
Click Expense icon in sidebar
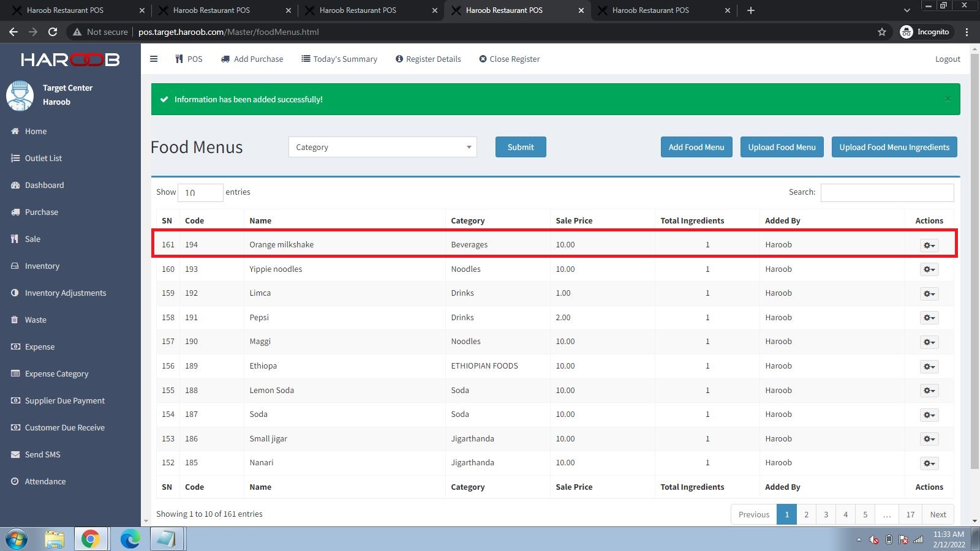click(15, 347)
